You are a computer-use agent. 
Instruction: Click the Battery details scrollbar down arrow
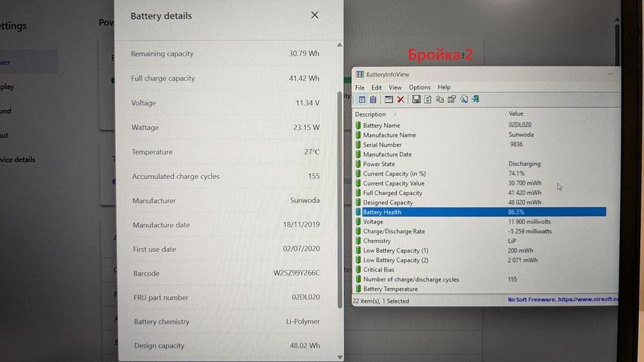339,357
